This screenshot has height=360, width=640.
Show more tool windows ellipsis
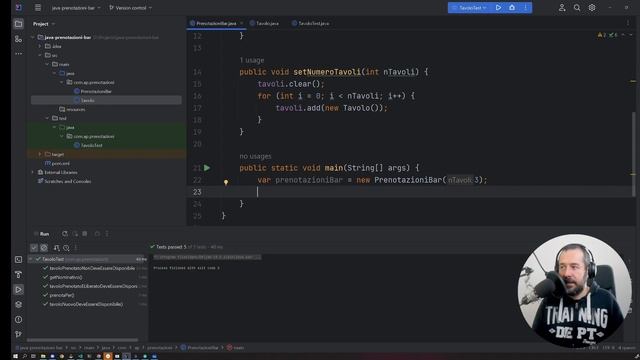[x=18, y=53]
